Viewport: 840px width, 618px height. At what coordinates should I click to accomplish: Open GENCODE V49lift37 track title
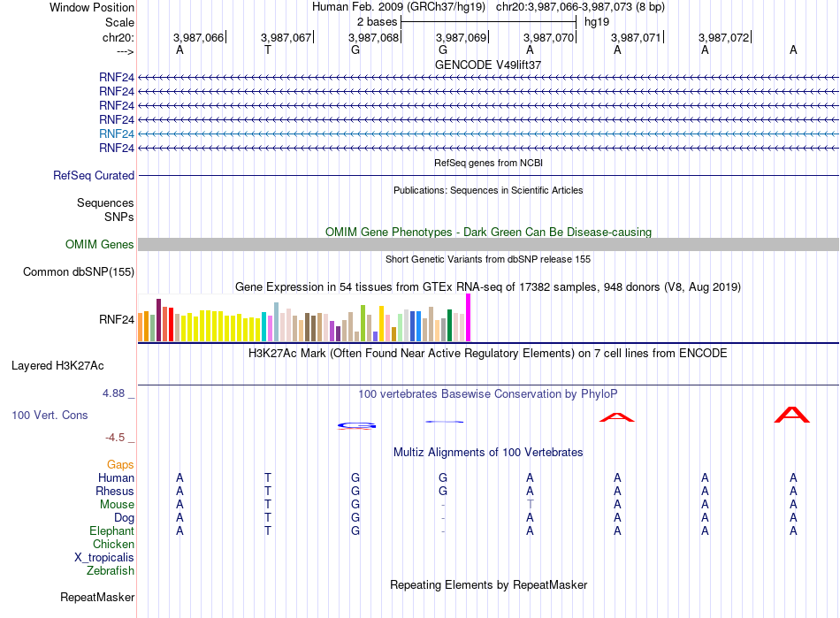[x=487, y=65]
